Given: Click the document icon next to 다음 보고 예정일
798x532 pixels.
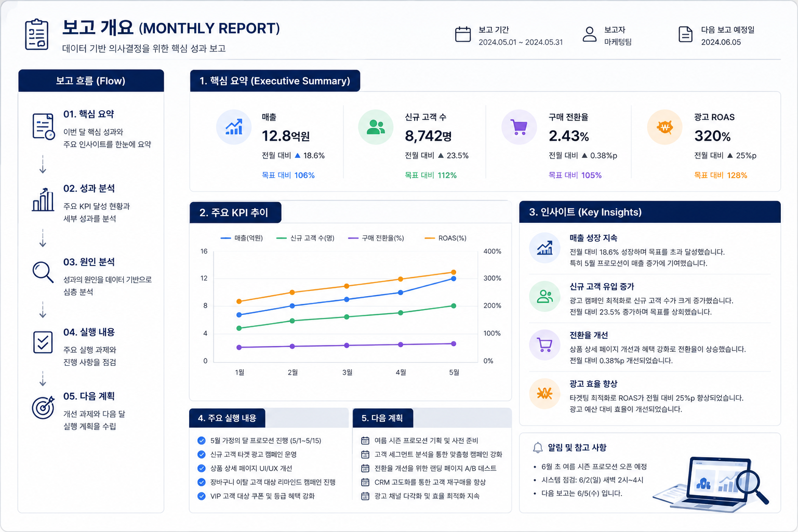Looking at the screenshot, I should point(686,34).
